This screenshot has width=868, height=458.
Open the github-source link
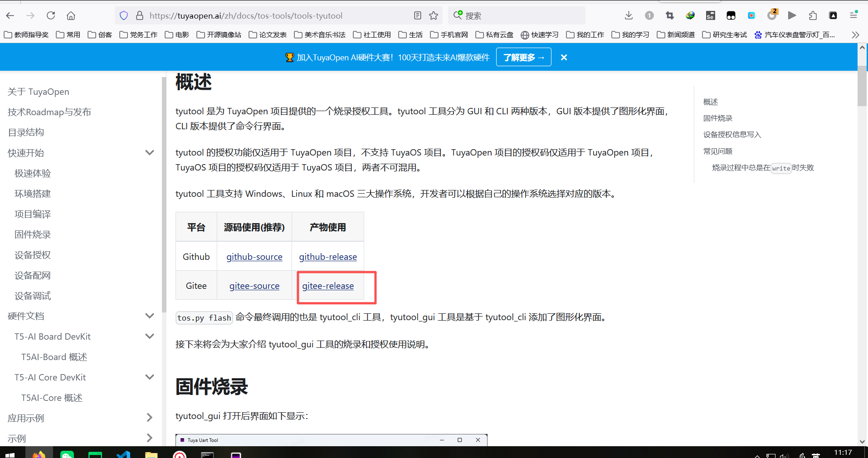pyautogui.click(x=254, y=257)
